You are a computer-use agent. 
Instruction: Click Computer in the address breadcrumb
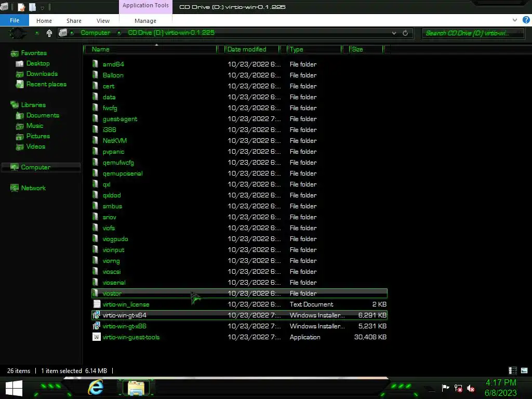coord(96,33)
